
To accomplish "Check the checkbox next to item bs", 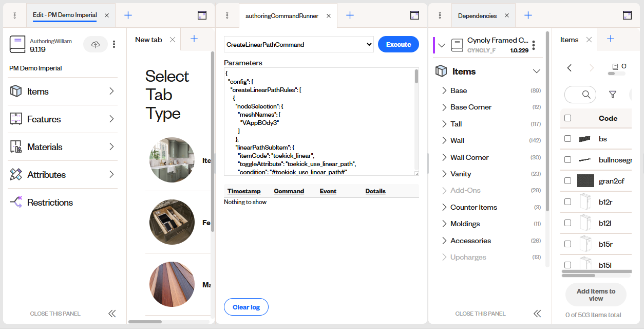I will pyautogui.click(x=567, y=138).
